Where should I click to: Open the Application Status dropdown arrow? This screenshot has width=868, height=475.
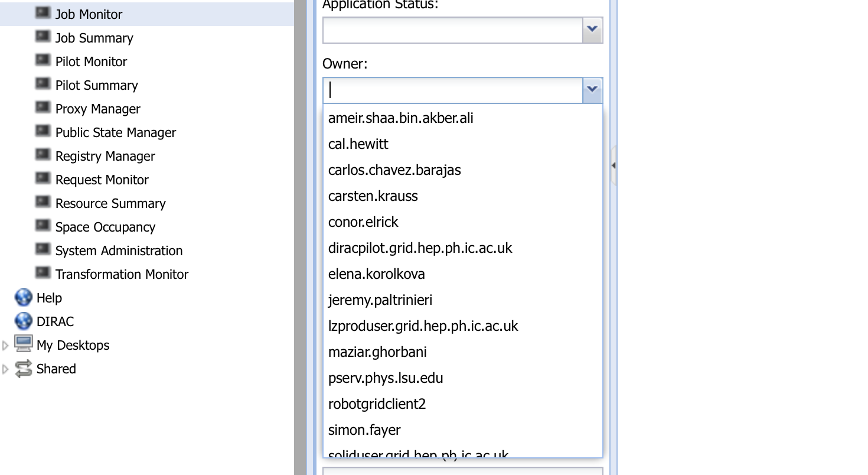(592, 29)
